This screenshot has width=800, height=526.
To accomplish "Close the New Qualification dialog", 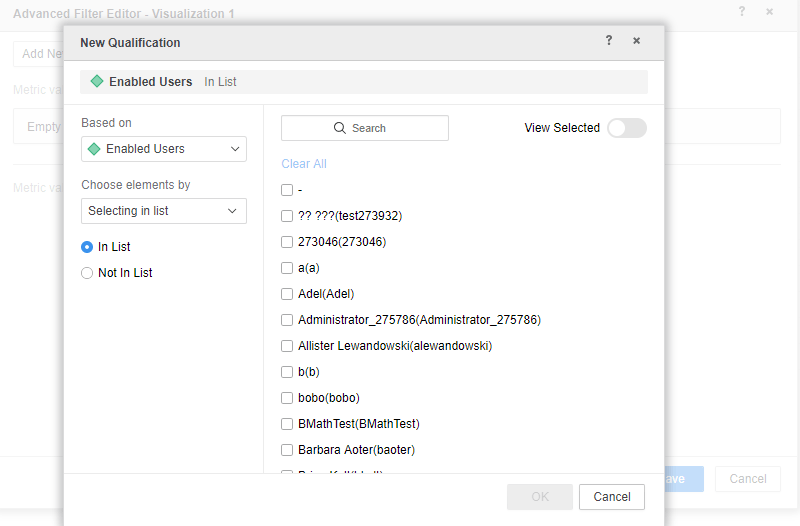I will [x=636, y=42].
